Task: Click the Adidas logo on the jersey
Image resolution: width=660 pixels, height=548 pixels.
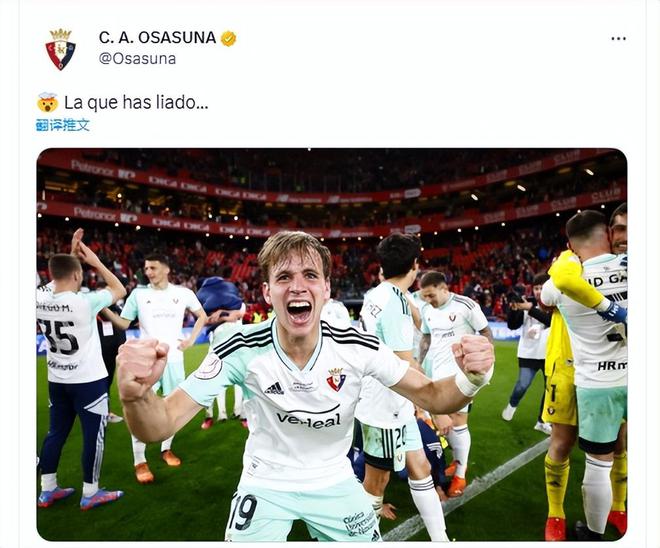Action: coord(274,388)
